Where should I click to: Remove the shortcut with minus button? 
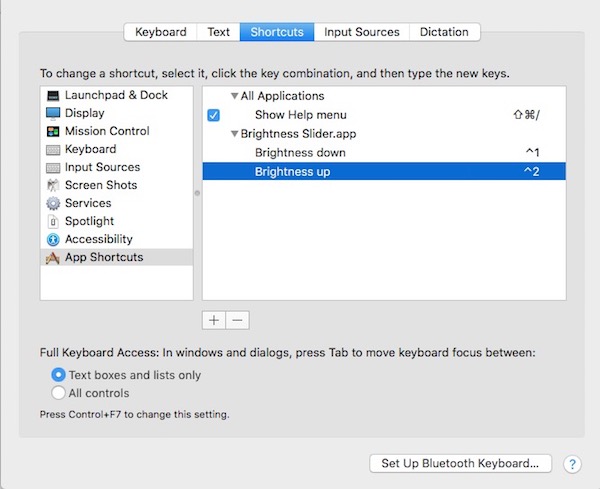[x=237, y=320]
